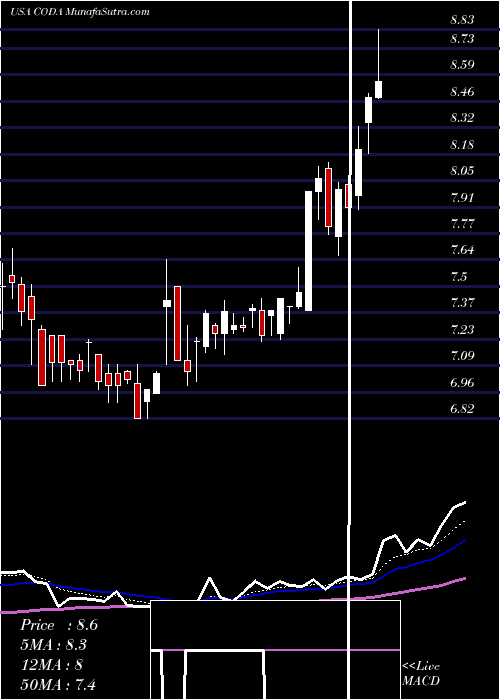Click the 7.37 price axis label

462,303
